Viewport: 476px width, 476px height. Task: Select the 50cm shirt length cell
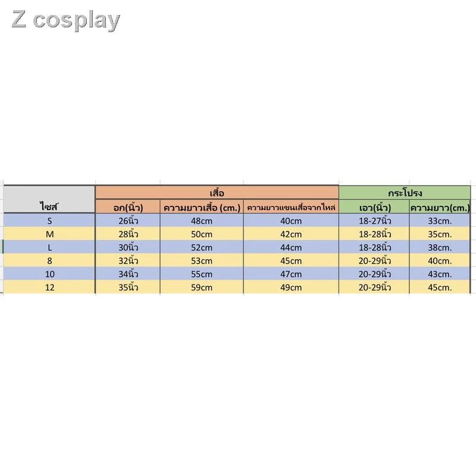[202, 234]
